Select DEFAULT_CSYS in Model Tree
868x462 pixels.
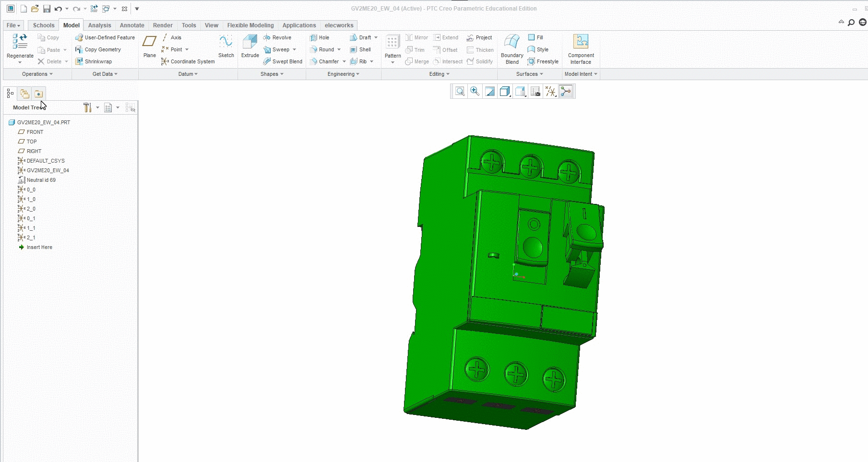(x=41, y=161)
